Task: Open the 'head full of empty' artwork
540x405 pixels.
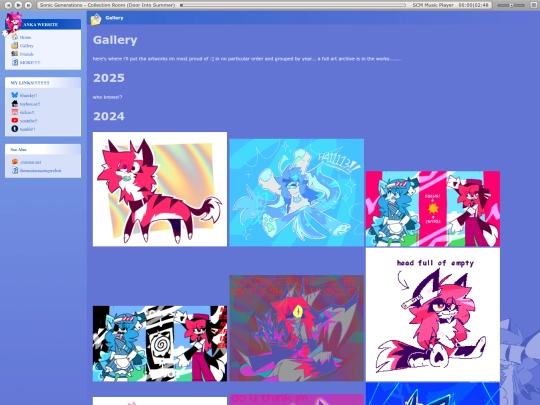Action: [433, 314]
